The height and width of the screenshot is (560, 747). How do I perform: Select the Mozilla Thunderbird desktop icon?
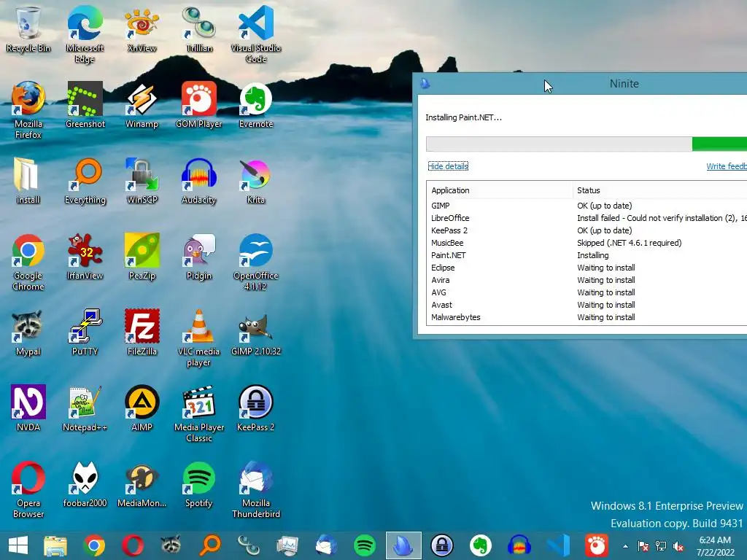pyautogui.click(x=256, y=489)
